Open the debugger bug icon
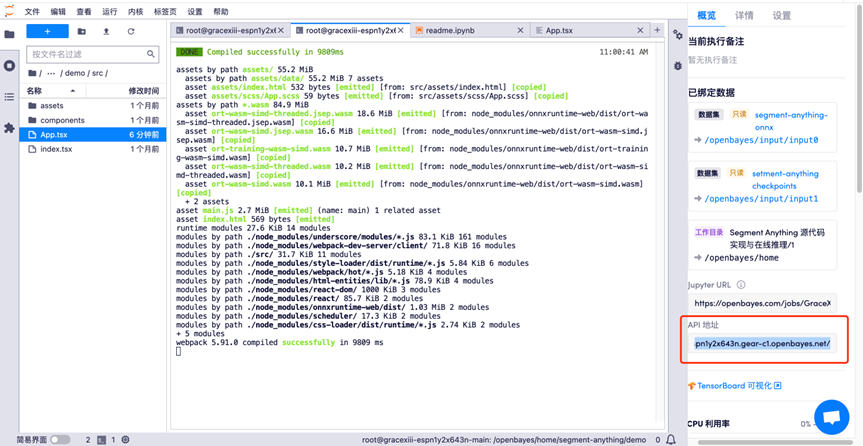 click(678, 66)
